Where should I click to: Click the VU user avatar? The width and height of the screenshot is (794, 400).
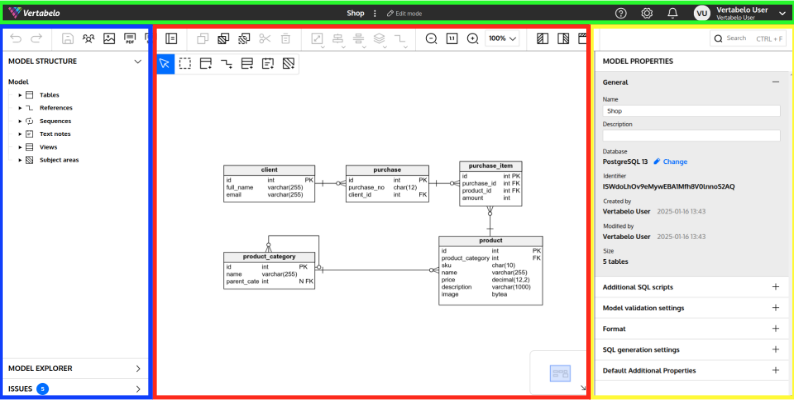click(702, 14)
